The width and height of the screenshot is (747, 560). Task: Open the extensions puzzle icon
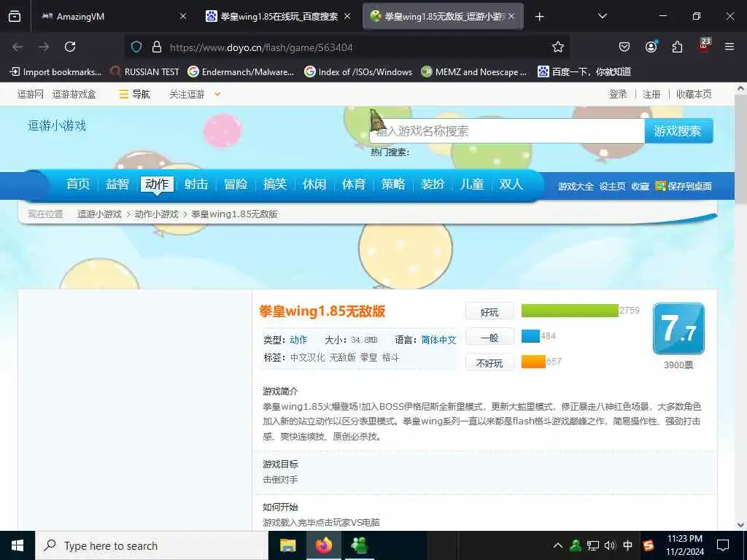pos(677,47)
